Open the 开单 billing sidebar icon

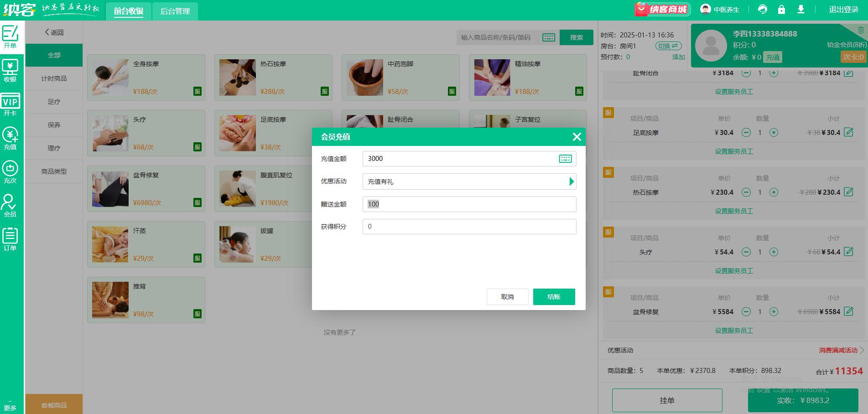point(10,36)
